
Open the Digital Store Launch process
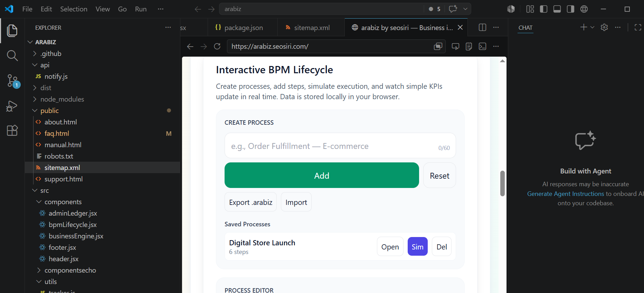390,247
